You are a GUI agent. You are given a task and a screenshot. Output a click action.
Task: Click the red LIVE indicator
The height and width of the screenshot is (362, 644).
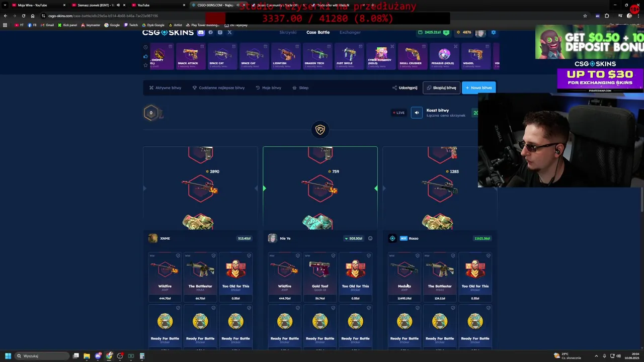(x=398, y=113)
